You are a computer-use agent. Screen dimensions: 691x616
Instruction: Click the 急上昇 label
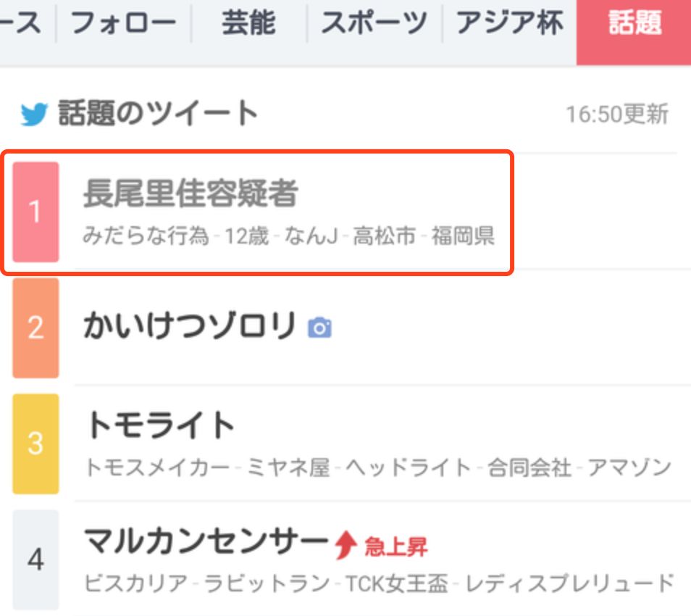396,546
